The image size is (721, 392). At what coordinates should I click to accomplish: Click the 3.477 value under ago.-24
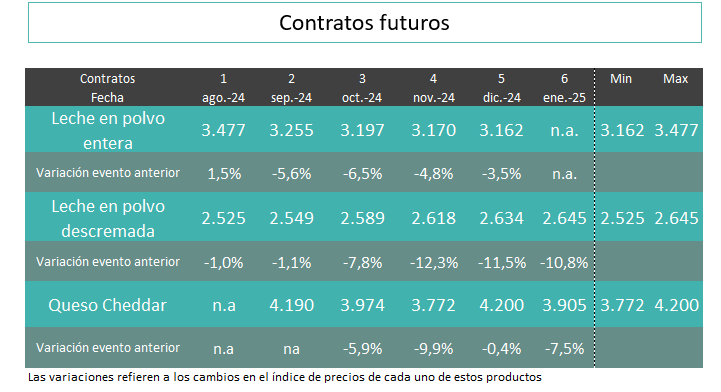pos(223,130)
